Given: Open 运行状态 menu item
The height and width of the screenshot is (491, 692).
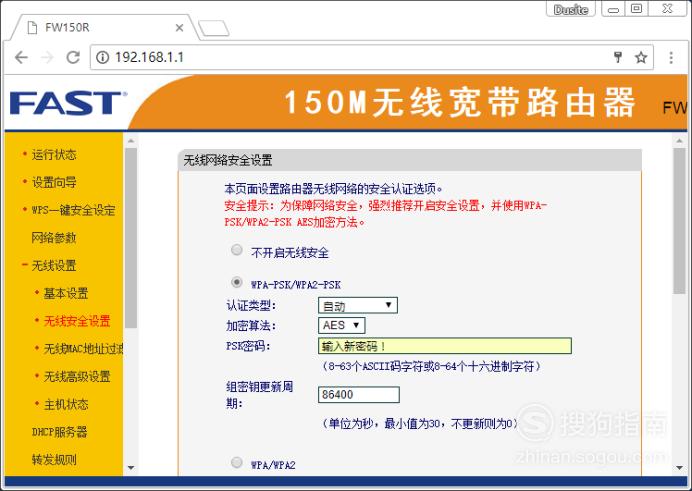Looking at the screenshot, I should coord(54,154).
